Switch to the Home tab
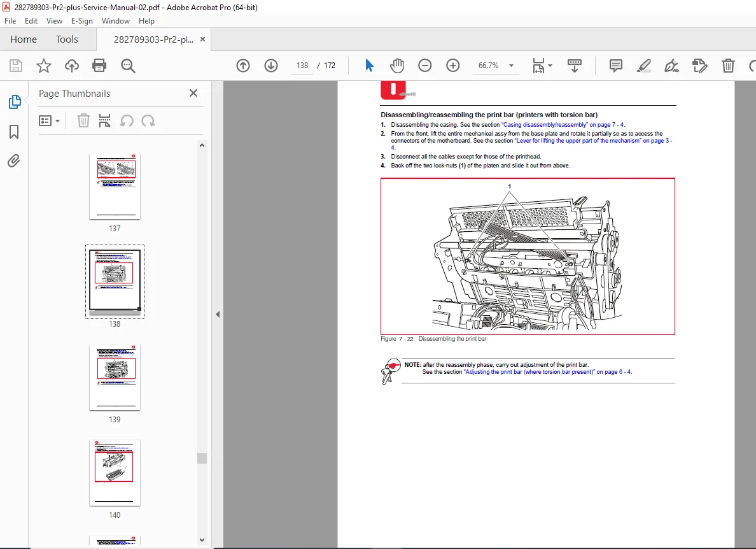 (24, 39)
